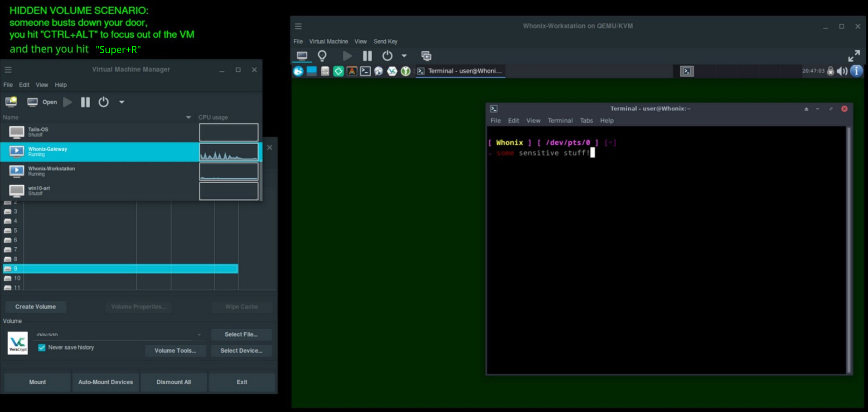Open Terminal menu in the Terminal window
The width and height of the screenshot is (868, 412).
pyautogui.click(x=560, y=121)
